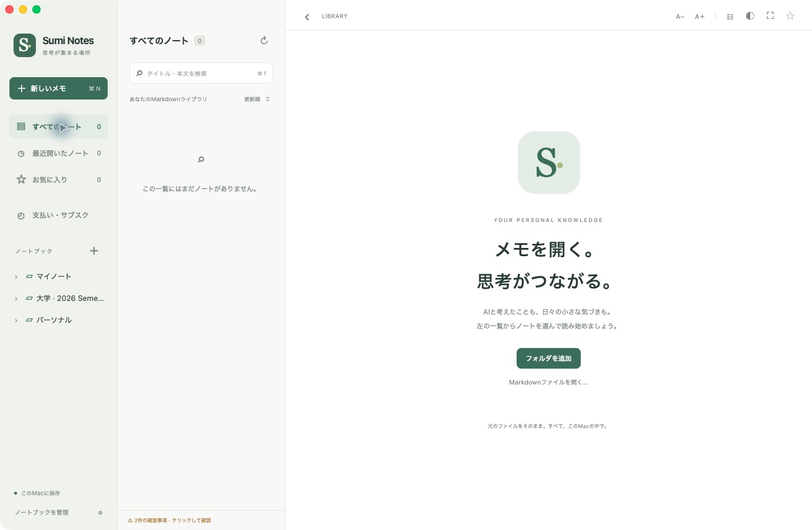
Task: Open 支払い・サブスク section
Action: 58,216
